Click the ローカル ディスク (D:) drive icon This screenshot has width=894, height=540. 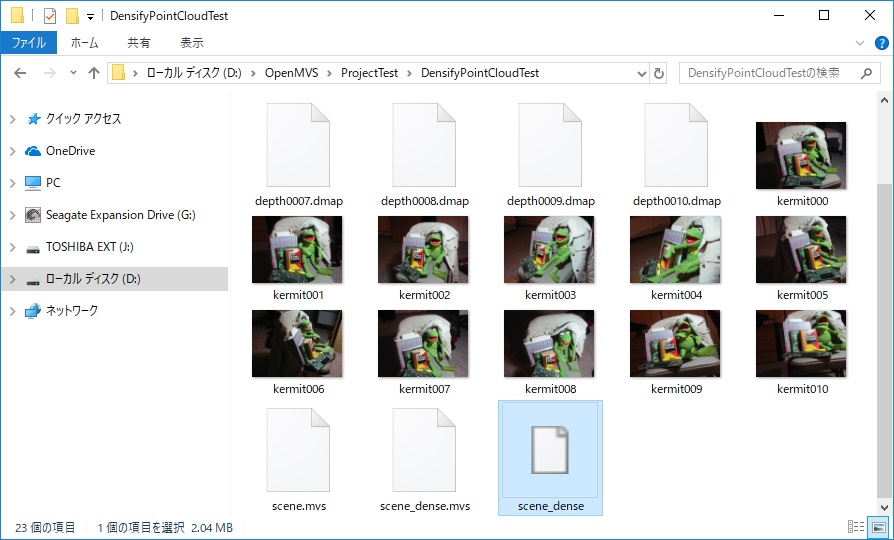33,279
